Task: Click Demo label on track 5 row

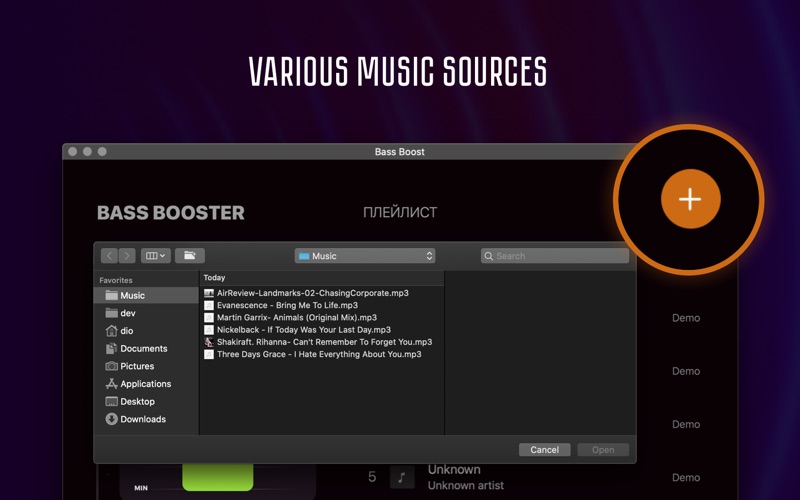Action: pyautogui.click(x=686, y=478)
